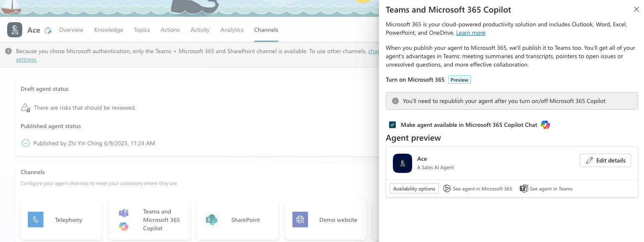
Task: Click the Telephony phone icon
Action: [36, 219]
